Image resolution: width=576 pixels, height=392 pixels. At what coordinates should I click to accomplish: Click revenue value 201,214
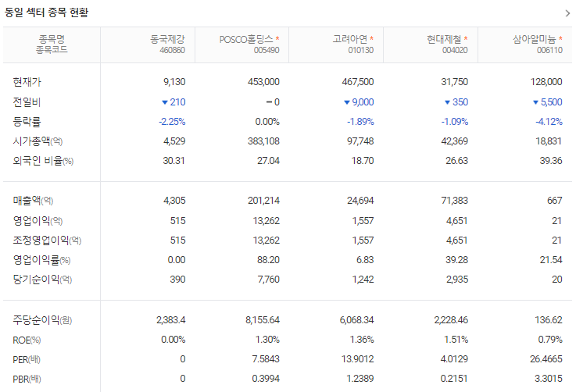tap(263, 201)
